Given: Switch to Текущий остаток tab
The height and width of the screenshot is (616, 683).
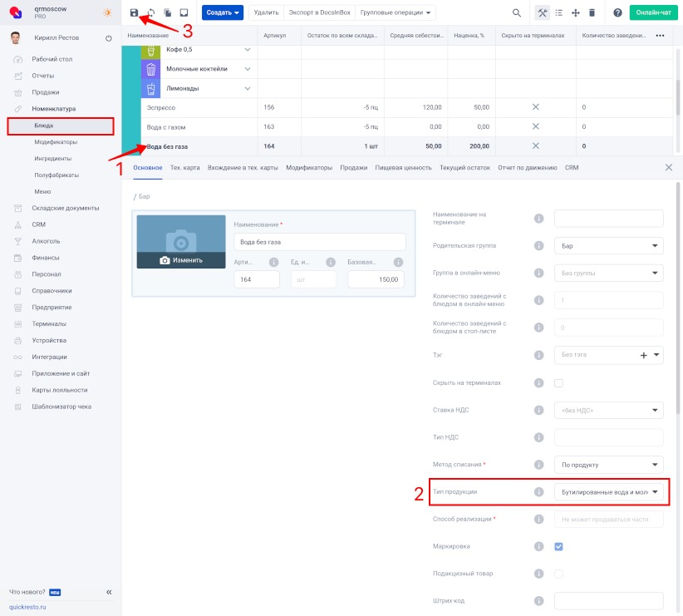Looking at the screenshot, I should click(464, 167).
